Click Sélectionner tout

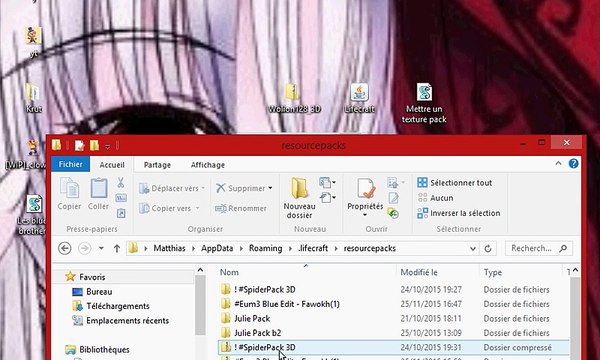454,182
